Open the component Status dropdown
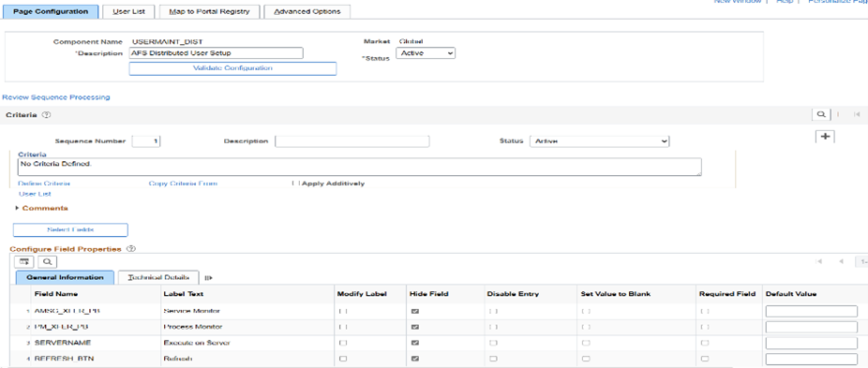868x368 pixels. tap(426, 53)
